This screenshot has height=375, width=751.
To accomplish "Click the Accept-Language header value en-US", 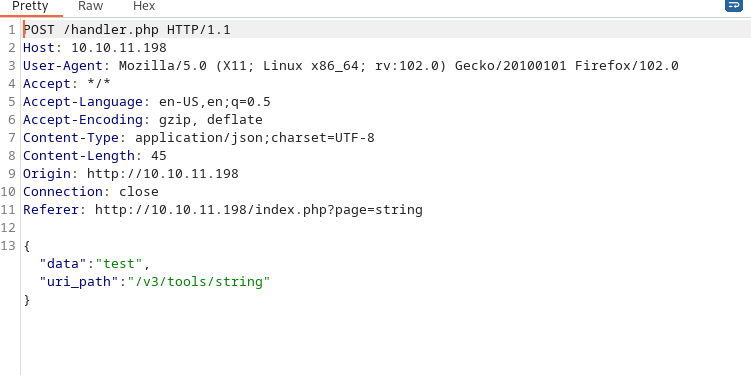I will [181, 102].
